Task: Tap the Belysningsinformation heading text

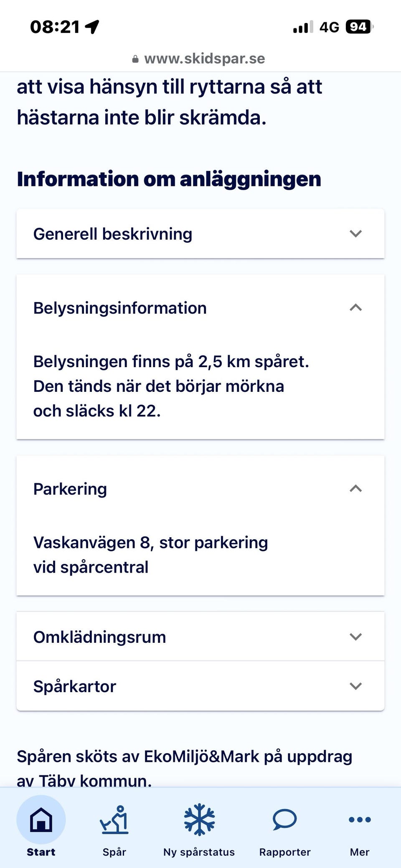Action: [120, 308]
